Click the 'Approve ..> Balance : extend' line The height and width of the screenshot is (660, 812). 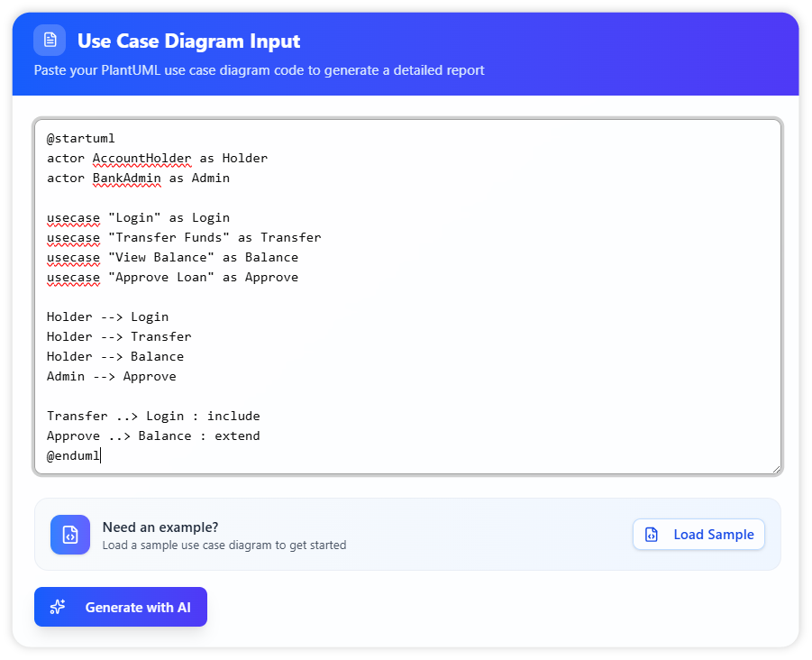coord(153,436)
